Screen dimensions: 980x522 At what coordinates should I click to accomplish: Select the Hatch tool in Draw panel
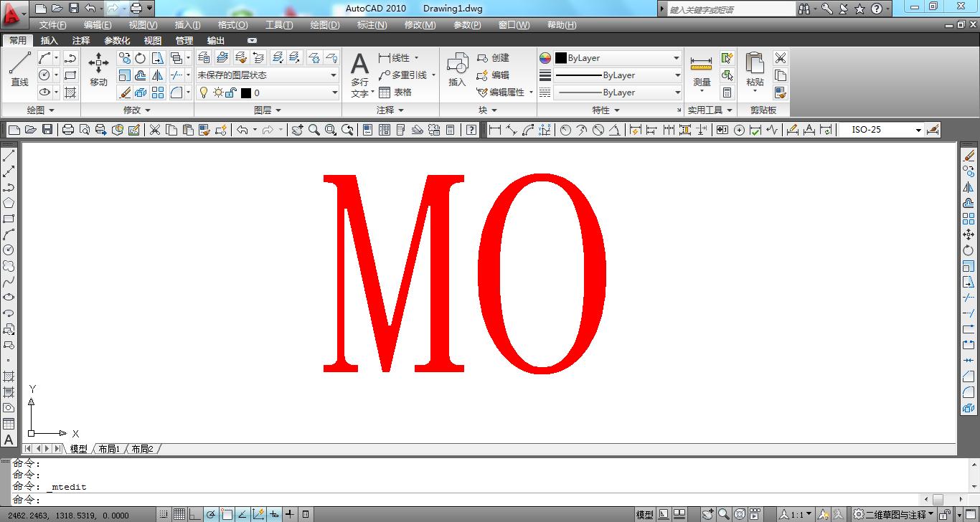70,92
